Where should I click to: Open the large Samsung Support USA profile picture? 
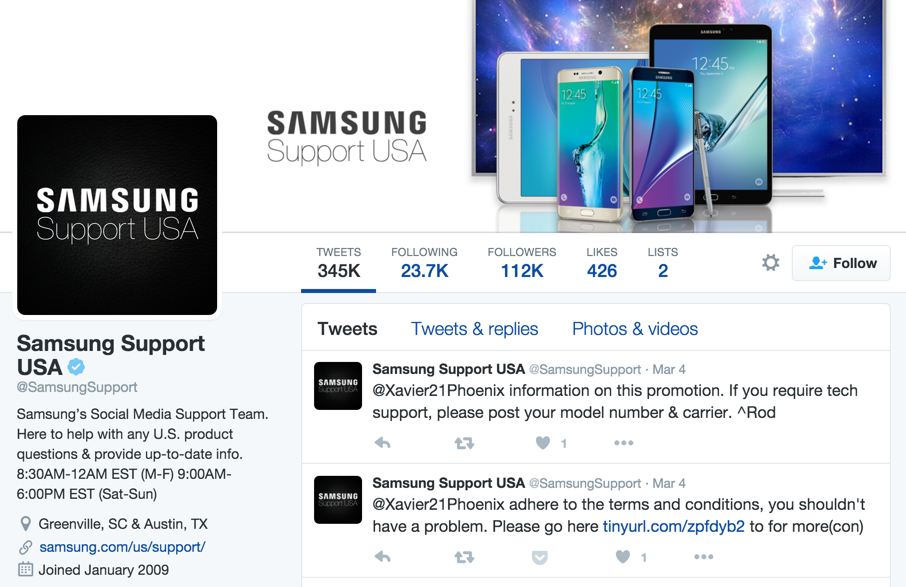(x=117, y=215)
